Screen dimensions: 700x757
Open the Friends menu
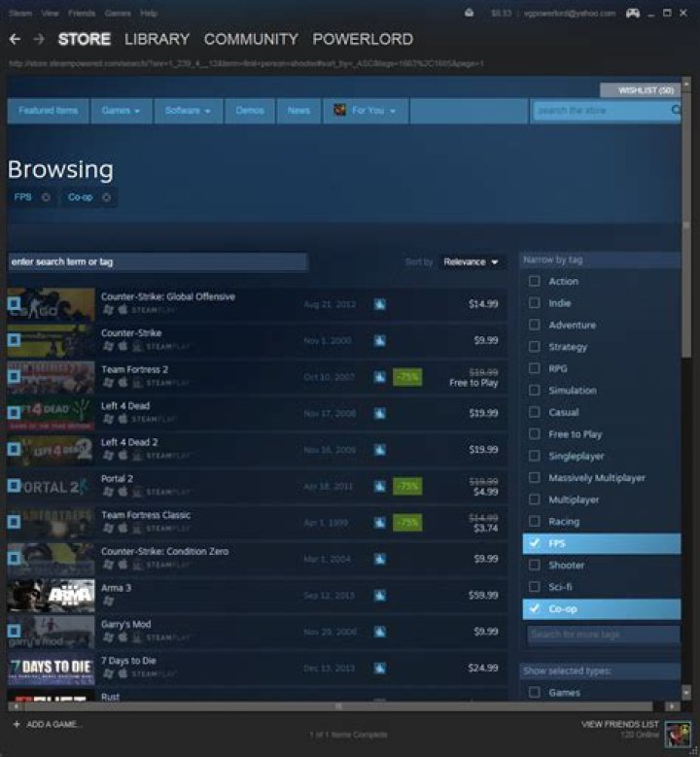82,13
